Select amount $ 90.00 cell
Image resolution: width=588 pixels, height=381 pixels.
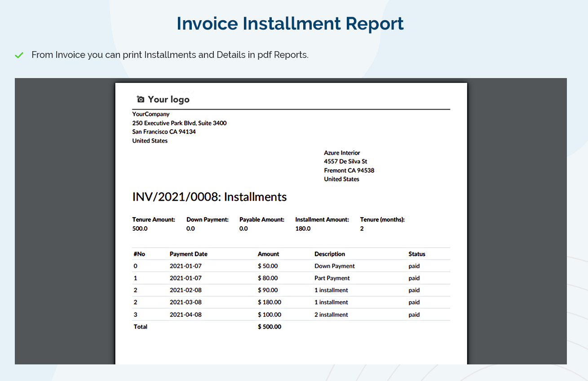tap(268, 290)
